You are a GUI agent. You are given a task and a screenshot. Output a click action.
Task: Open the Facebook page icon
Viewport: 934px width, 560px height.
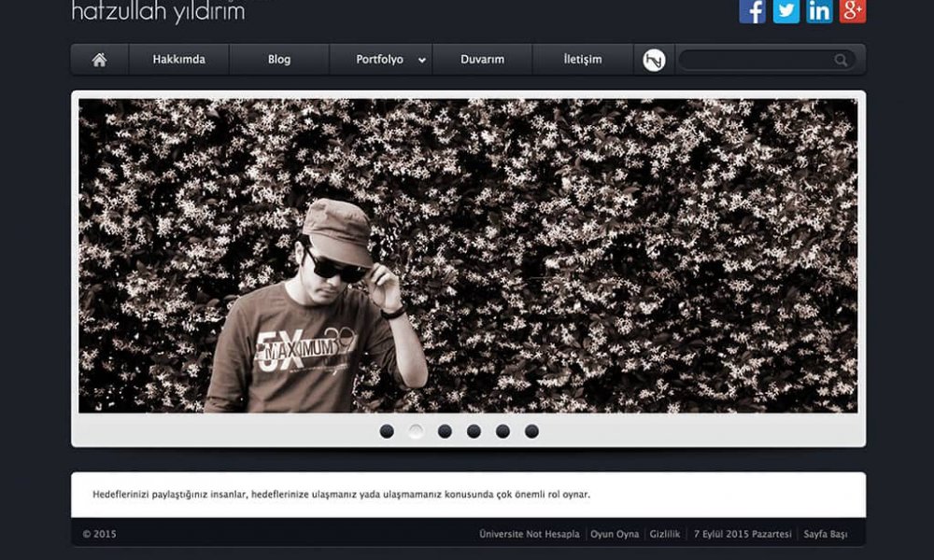click(752, 11)
